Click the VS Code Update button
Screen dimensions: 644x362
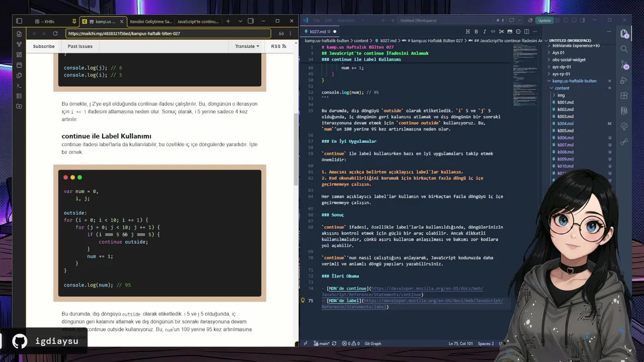point(544,21)
